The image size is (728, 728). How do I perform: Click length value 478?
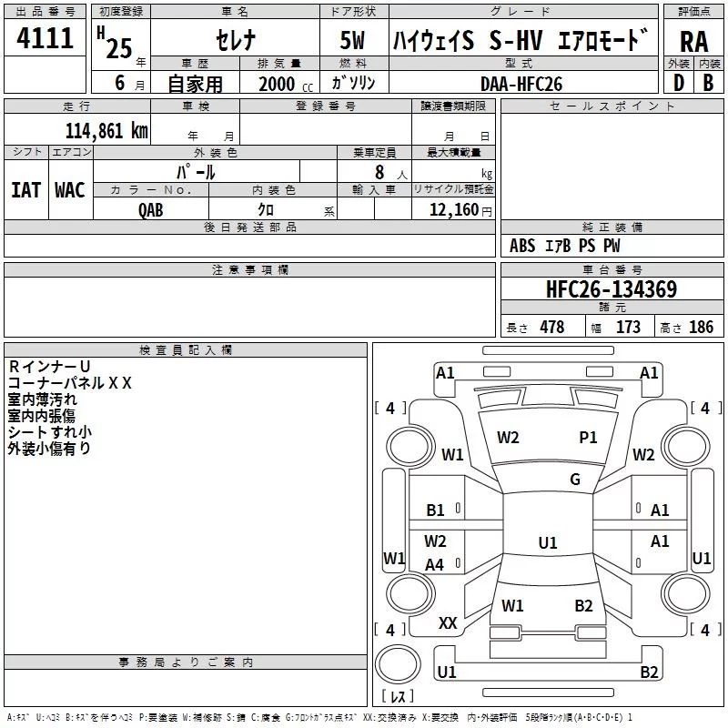coord(551,327)
